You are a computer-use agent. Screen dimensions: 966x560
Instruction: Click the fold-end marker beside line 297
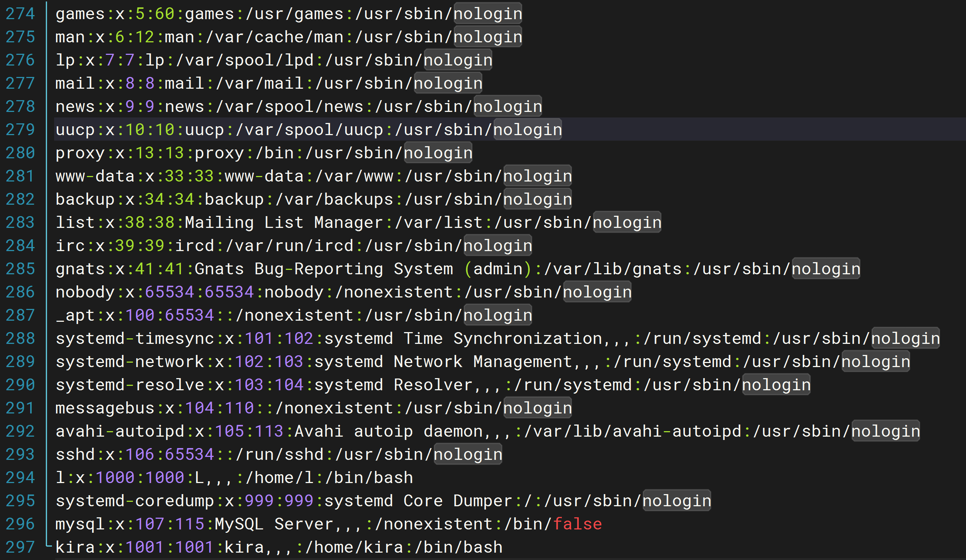point(48,545)
